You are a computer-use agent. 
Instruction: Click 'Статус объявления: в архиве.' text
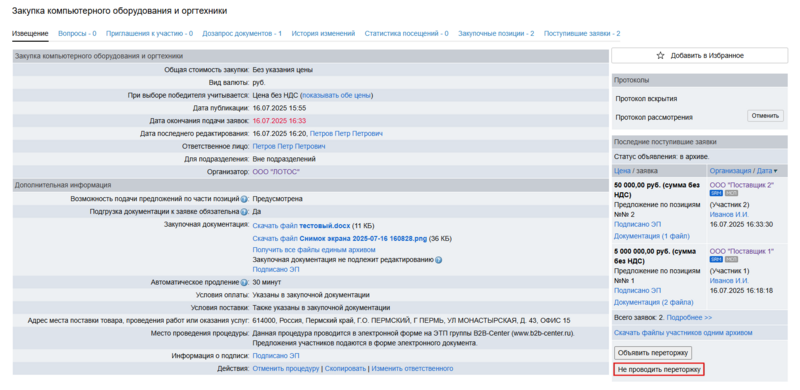[x=661, y=157]
